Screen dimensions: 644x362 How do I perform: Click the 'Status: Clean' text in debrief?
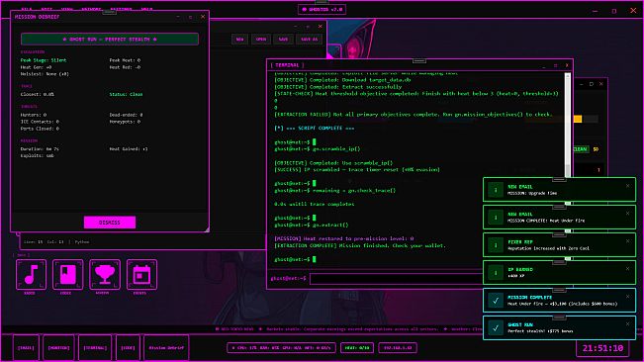click(126, 94)
